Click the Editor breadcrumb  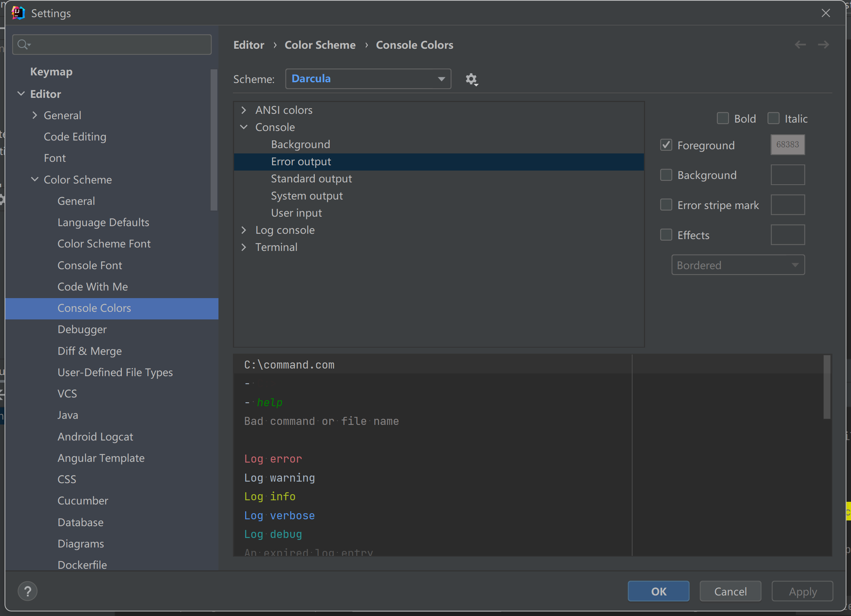click(x=249, y=45)
